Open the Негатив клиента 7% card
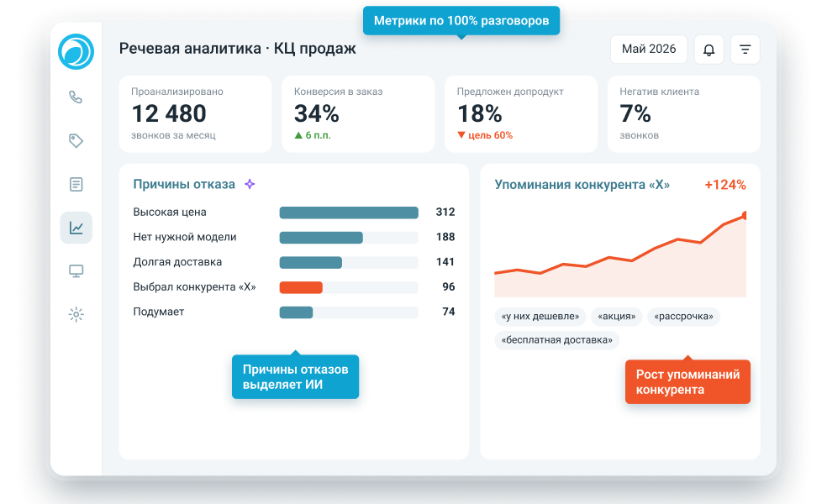The image size is (827, 504). (684, 114)
